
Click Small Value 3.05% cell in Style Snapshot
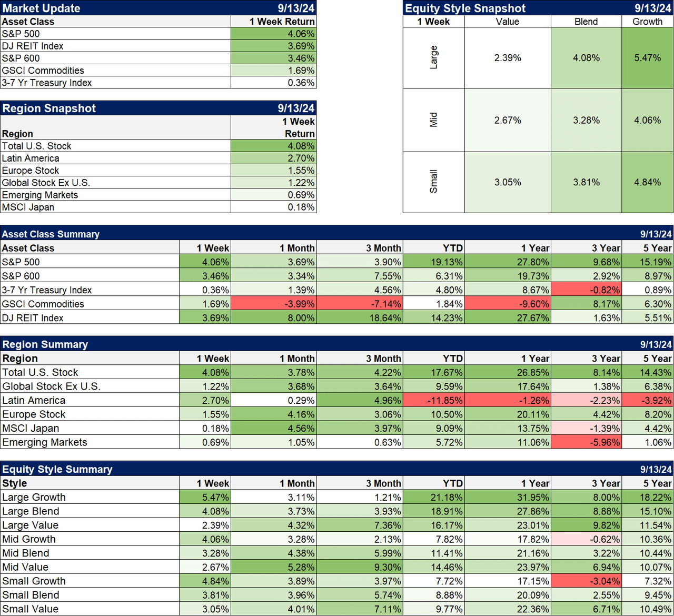(508, 182)
